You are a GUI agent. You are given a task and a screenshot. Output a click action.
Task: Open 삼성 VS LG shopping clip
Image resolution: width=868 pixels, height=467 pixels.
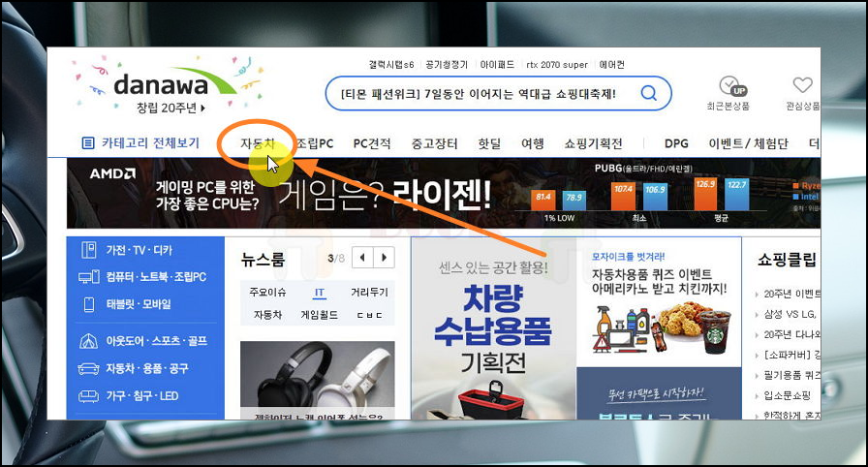(x=790, y=314)
